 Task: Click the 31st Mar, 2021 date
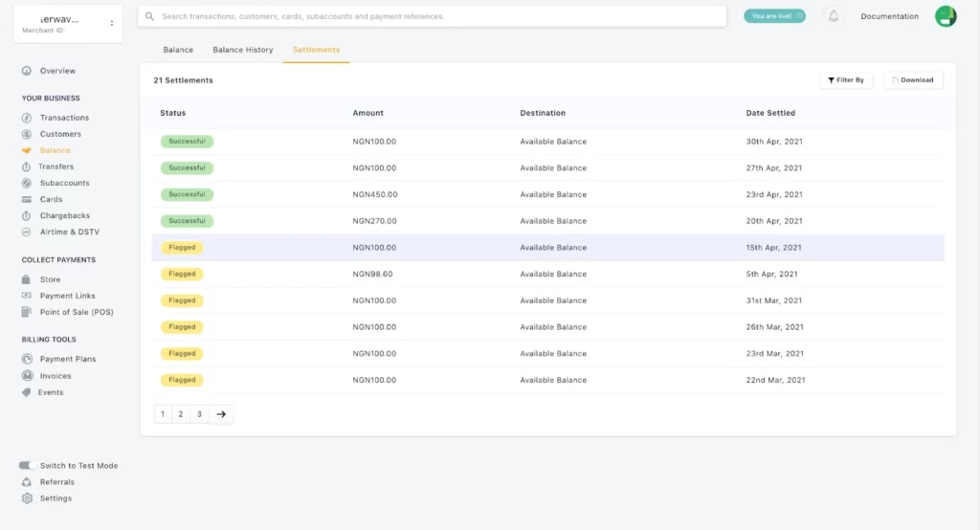tap(773, 300)
